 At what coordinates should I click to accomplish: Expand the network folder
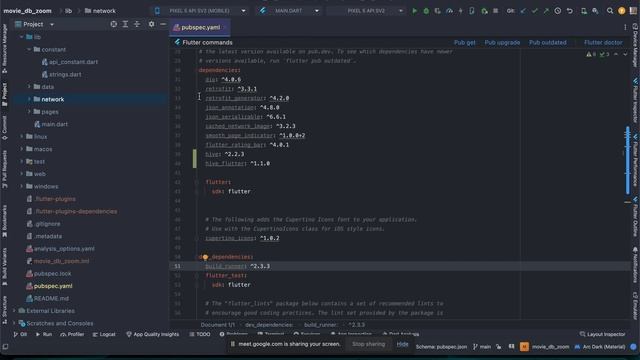tap(29, 99)
